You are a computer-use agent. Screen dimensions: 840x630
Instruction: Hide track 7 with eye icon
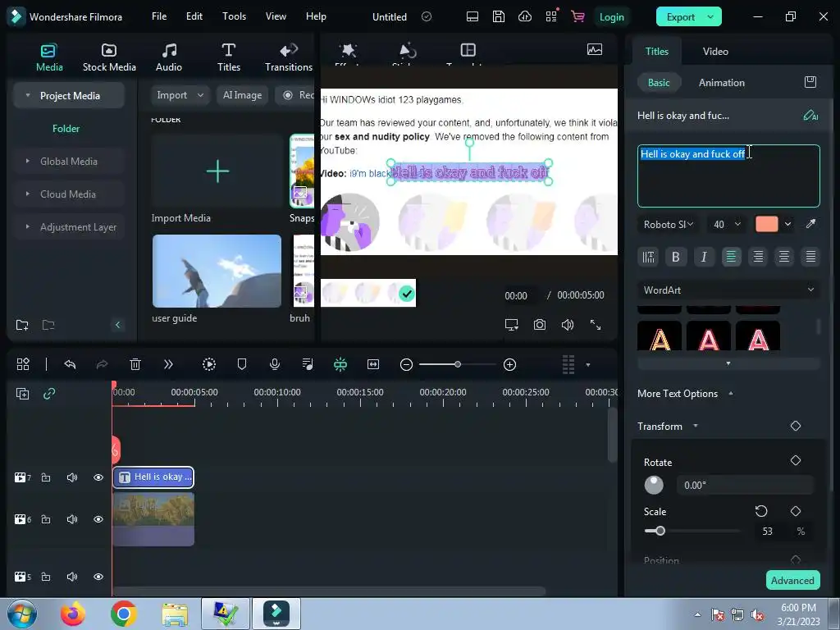coord(98,477)
